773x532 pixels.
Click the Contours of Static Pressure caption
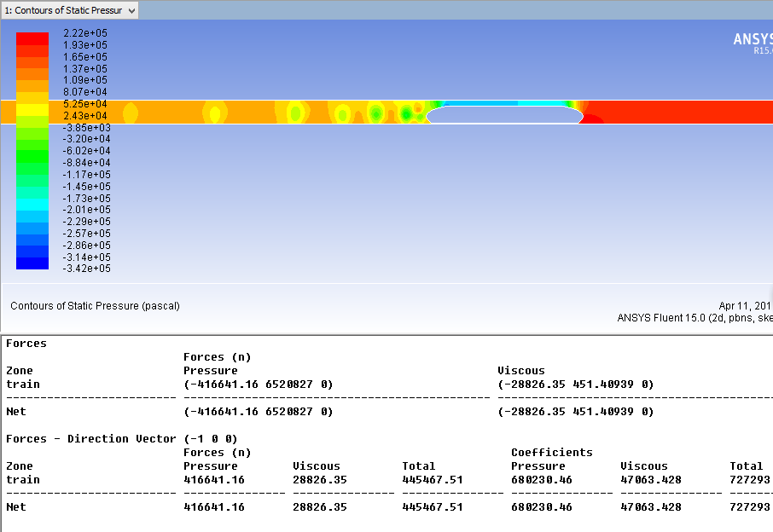click(96, 306)
